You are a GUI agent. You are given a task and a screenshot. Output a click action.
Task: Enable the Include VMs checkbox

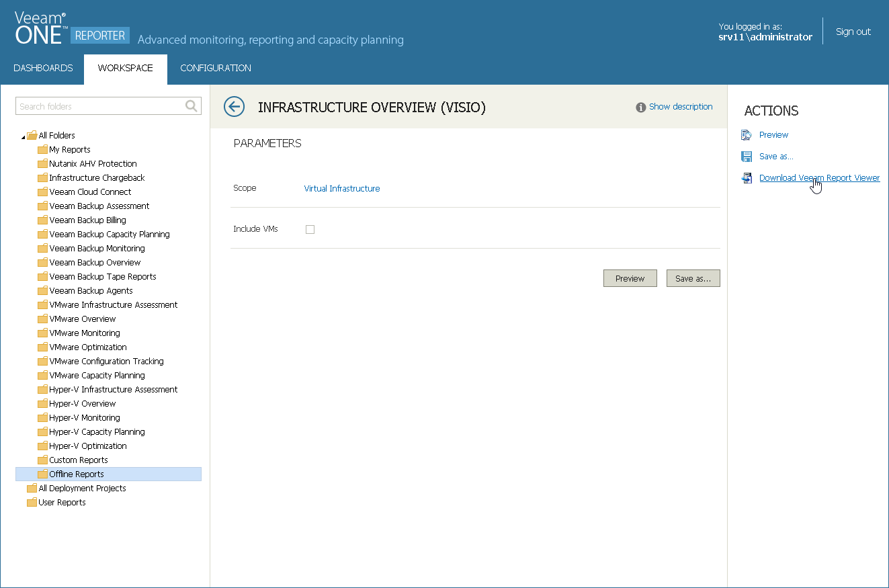pos(310,229)
